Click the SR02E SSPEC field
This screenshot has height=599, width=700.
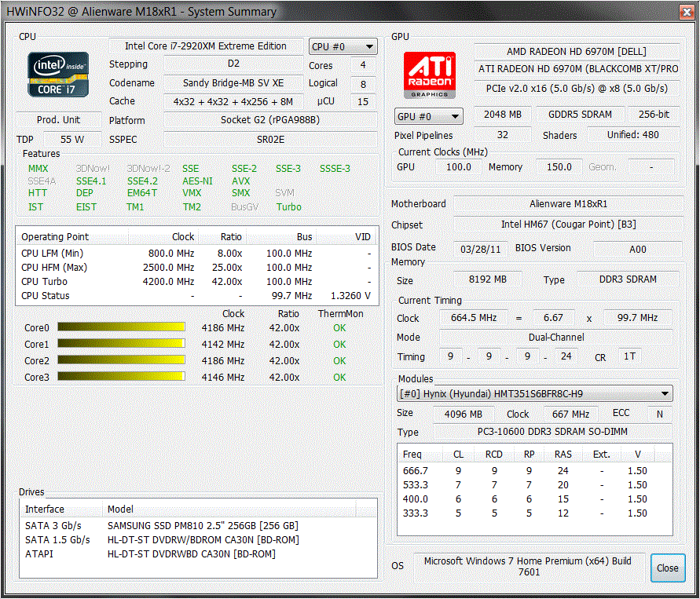tap(270, 140)
